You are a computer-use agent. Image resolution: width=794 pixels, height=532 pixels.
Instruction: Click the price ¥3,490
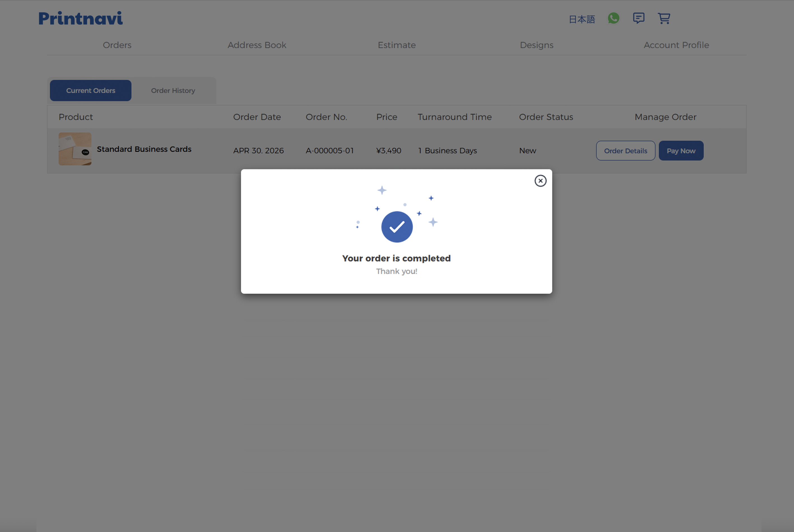[389, 151]
